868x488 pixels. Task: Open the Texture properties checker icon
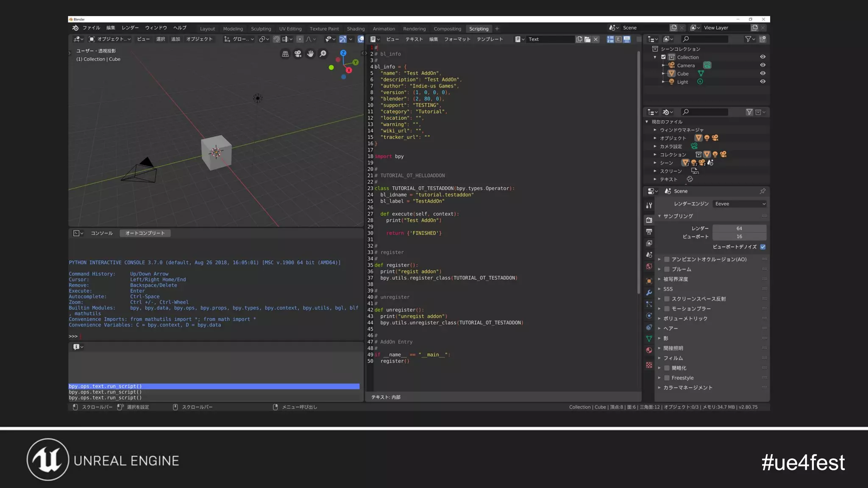click(649, 365)
